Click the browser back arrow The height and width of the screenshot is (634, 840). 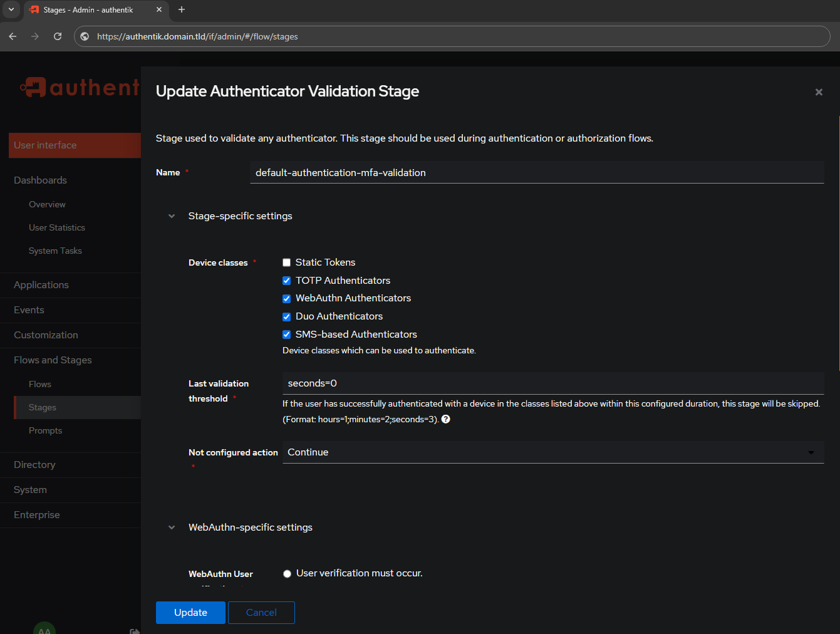(13, 36)
